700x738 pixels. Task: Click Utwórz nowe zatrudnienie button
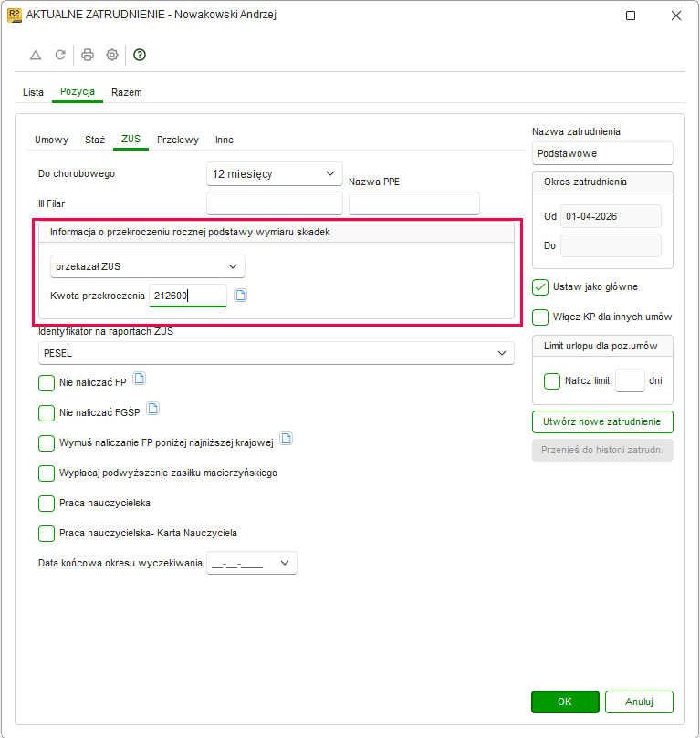[x=602, y=421]
